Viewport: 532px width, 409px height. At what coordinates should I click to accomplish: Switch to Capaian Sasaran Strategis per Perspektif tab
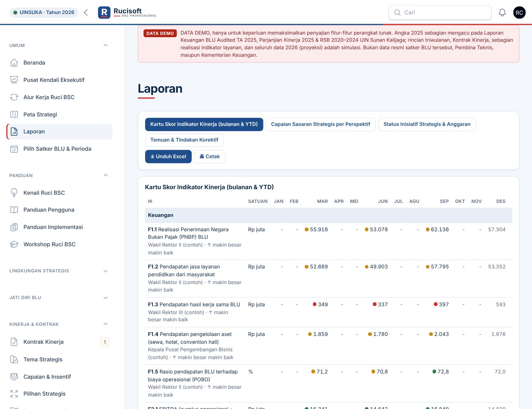pyautogui.click(x=320, y=124)
